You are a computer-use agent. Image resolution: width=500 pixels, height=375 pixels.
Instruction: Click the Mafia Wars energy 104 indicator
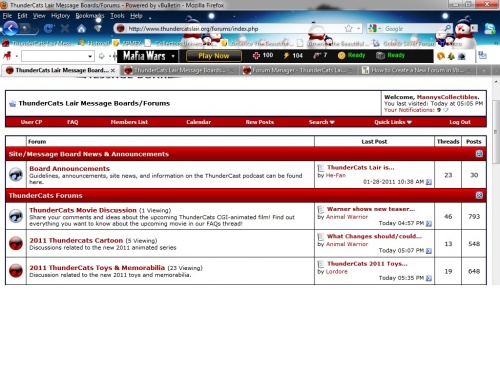pos(293,55)
